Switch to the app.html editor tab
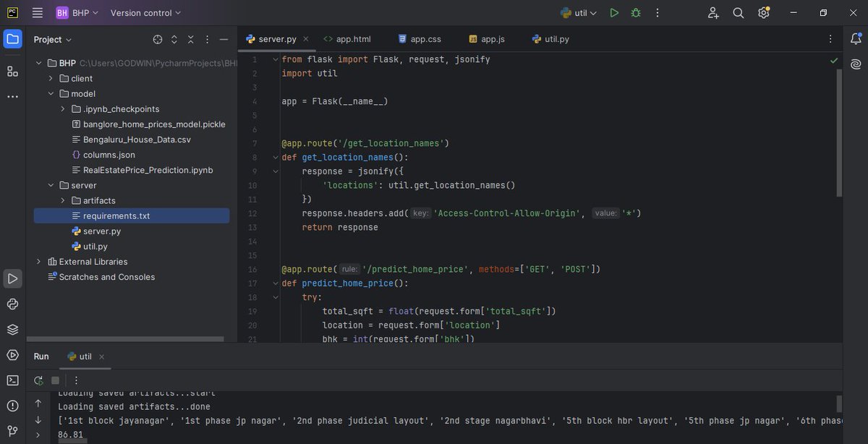868x444 pixels. pos(347,39)
